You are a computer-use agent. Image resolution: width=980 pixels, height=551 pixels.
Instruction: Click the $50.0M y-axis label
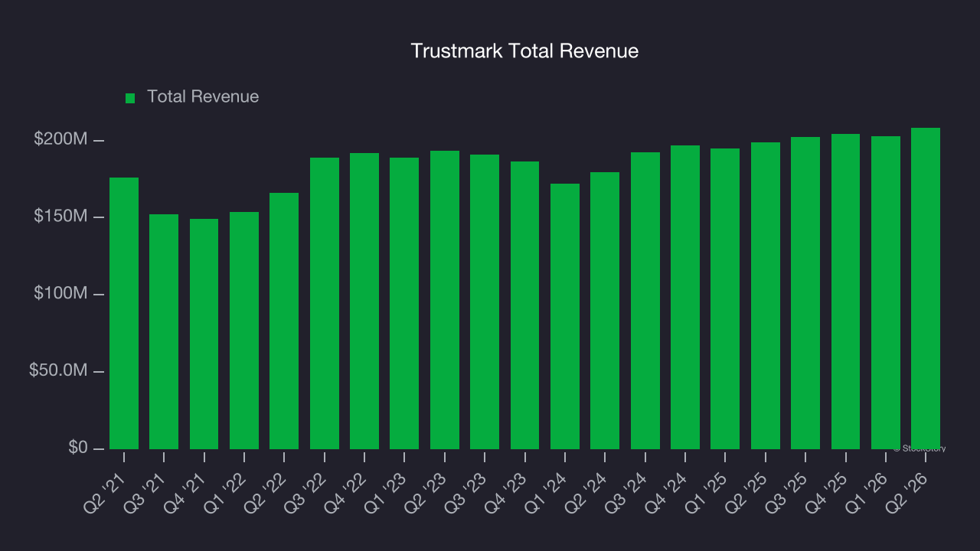(x=59, y=370)
